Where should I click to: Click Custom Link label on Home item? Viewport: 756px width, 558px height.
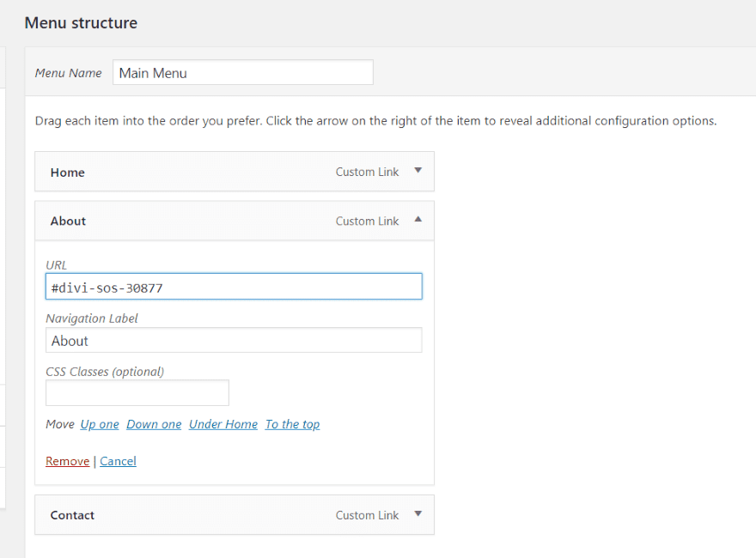point(368,172)
